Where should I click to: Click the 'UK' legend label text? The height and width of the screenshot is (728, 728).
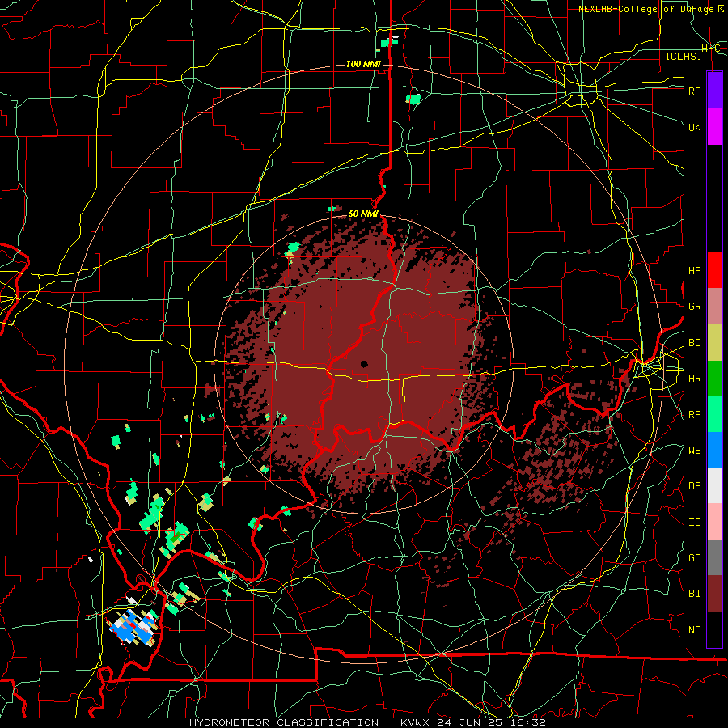click(x=694, y=127)
